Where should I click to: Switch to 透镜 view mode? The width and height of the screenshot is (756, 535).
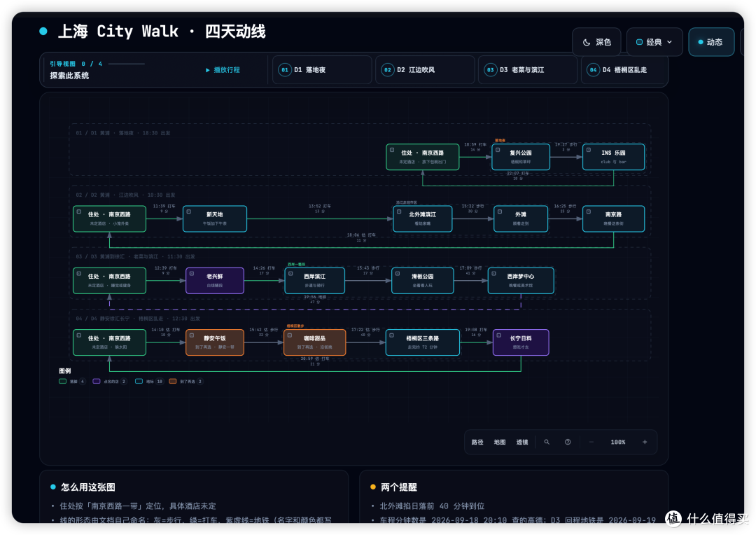pyautogui.click(x=522, y=442)
